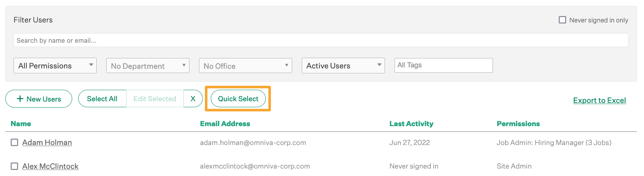Sort by Last Activity column header
Viewport: 644px width, 176px height.
pos(411,124)
